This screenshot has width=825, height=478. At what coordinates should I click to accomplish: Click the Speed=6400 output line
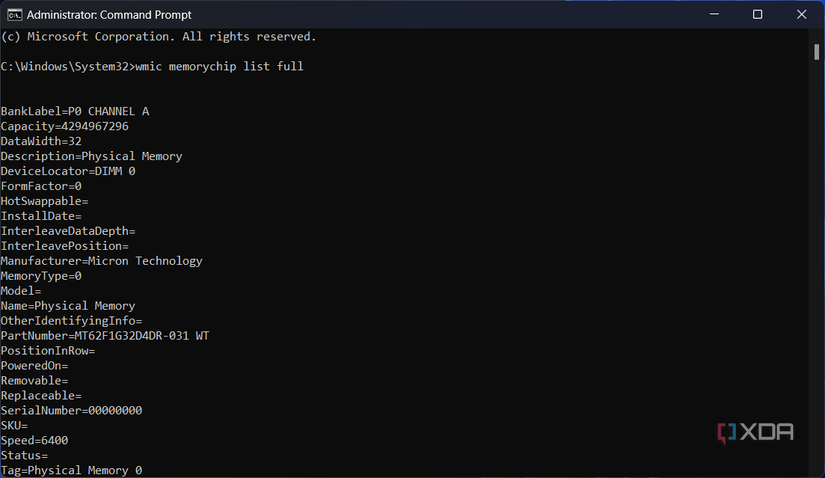[34, 440]
